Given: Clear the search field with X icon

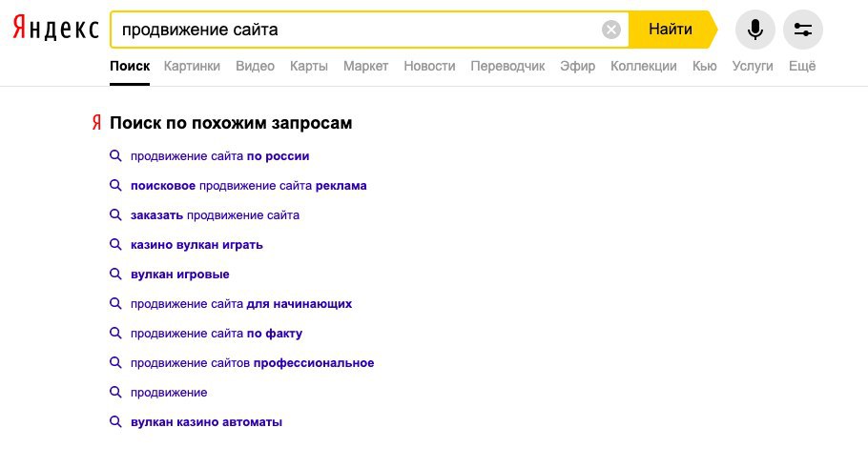Looking at the screenshot, I should pos(611,30).
